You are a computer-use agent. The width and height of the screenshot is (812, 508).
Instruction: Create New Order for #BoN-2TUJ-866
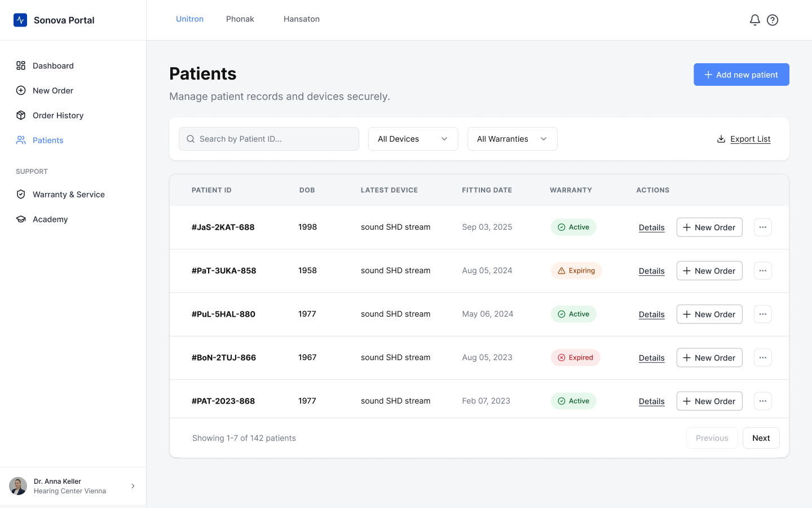[709, 358]
